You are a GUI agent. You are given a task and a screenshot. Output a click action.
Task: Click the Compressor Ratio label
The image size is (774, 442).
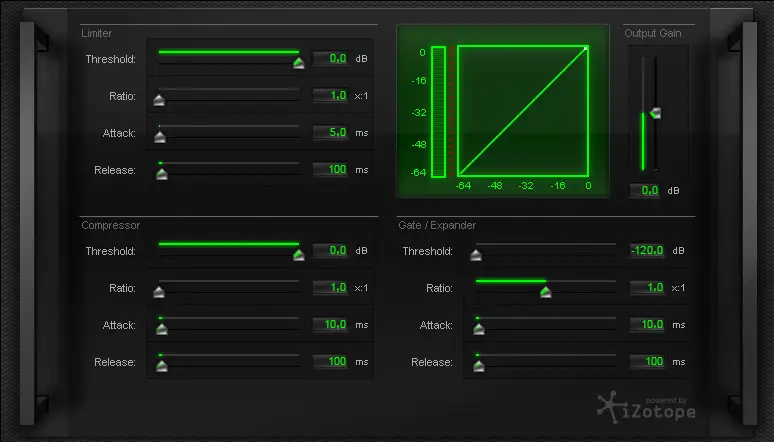[122, 288]
